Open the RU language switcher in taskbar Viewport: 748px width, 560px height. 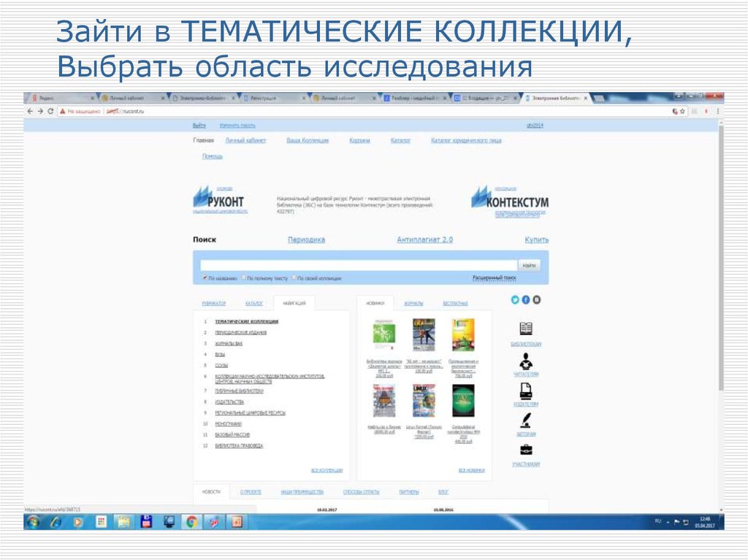(x=657, y=521)
